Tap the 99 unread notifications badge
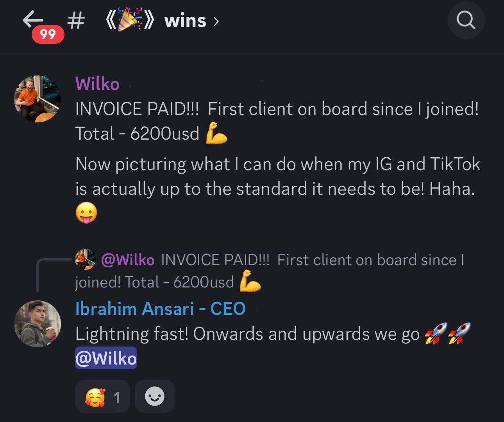Image resolution: width=504 pixels, height=422 pixels. pyautogui.click(x=48, y=34)
